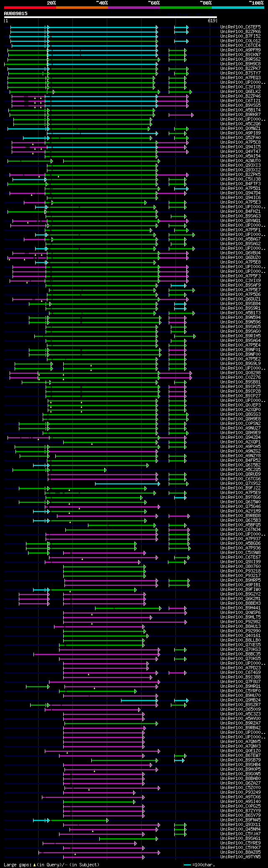This screenshot has height=868, width=268.
Task: Click the white query sequence bar
Action: pos(111,17)
